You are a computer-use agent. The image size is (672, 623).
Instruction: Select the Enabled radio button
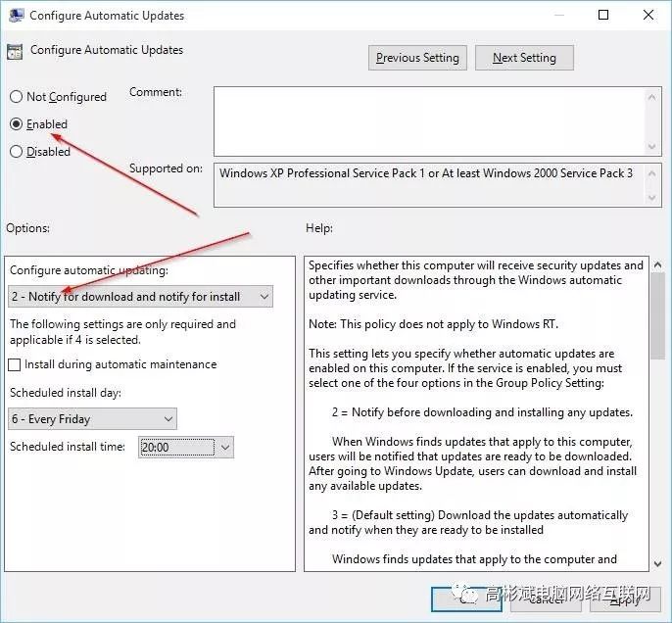[16, 124]
